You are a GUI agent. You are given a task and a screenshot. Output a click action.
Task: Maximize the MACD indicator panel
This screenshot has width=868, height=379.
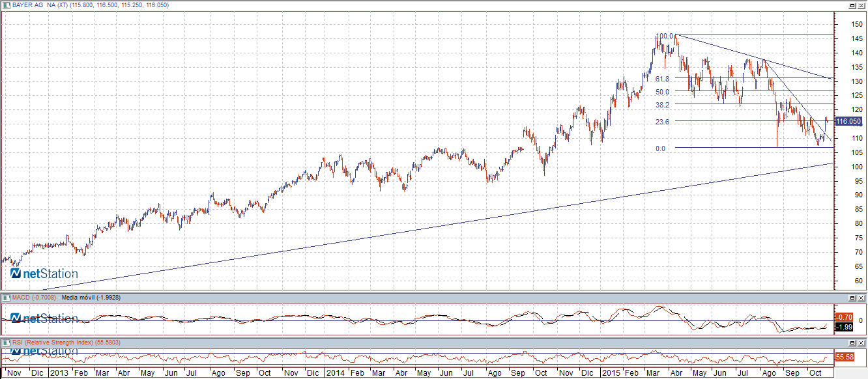click(852, 297)
